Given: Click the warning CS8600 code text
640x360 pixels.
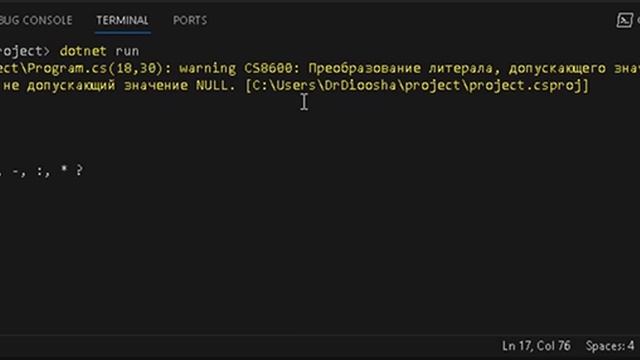Looking at the screenshot, I should 268,68.
